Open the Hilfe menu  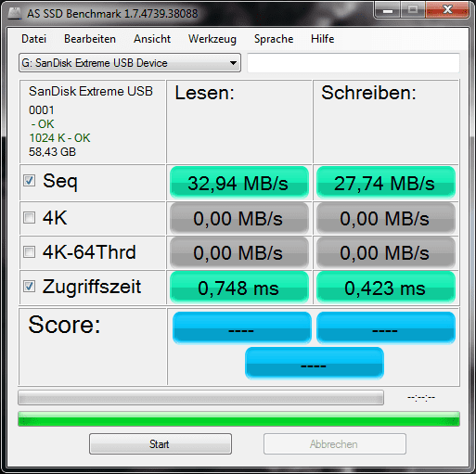click(323, 39)
